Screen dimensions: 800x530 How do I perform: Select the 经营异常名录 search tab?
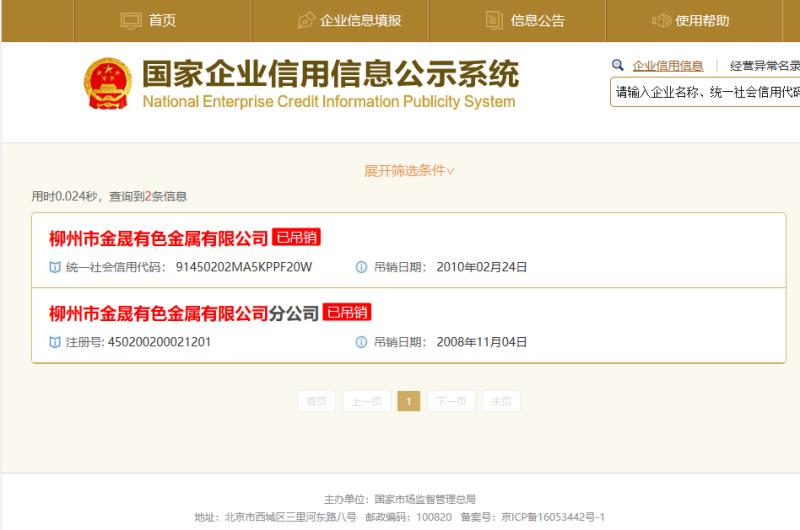pyautogui.click(x=765, y=66)
